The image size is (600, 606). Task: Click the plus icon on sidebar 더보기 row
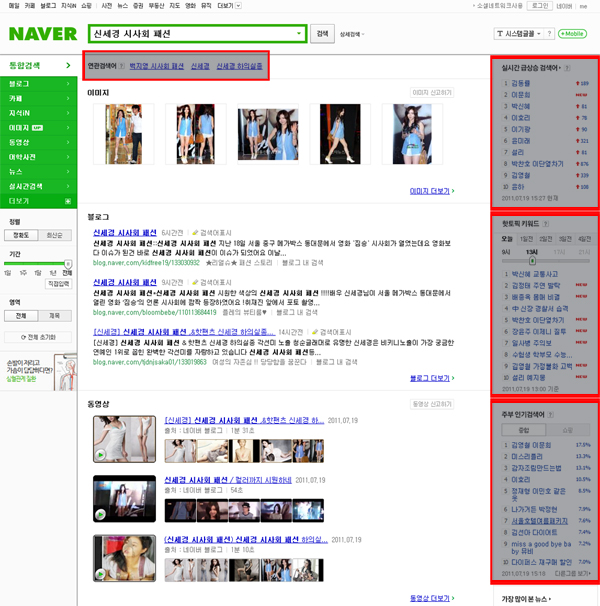(68, 201)
